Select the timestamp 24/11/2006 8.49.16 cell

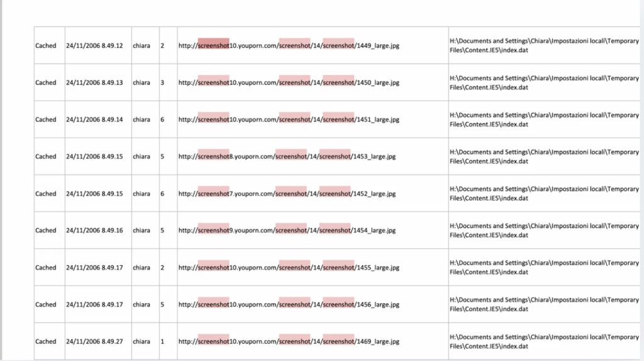coord(94,230)
